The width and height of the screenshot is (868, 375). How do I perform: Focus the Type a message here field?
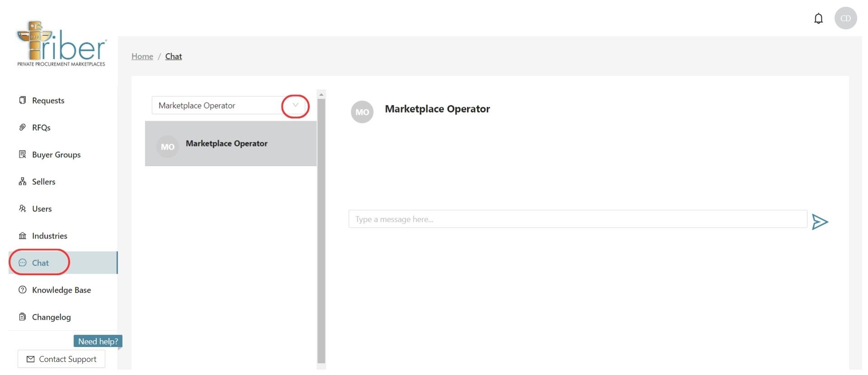coord(578,219)
